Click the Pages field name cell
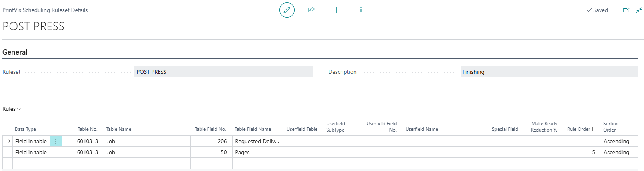 point(257,152)
